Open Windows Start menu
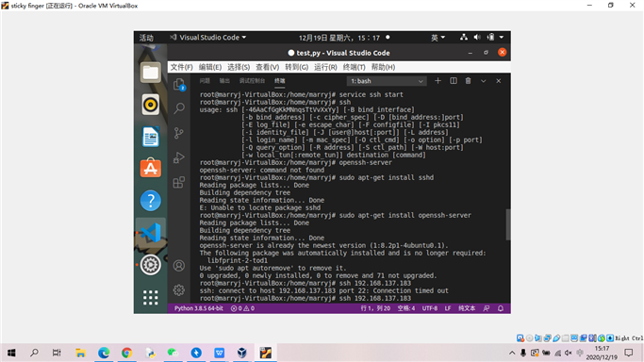644x362 pixels. coord(11,353)
